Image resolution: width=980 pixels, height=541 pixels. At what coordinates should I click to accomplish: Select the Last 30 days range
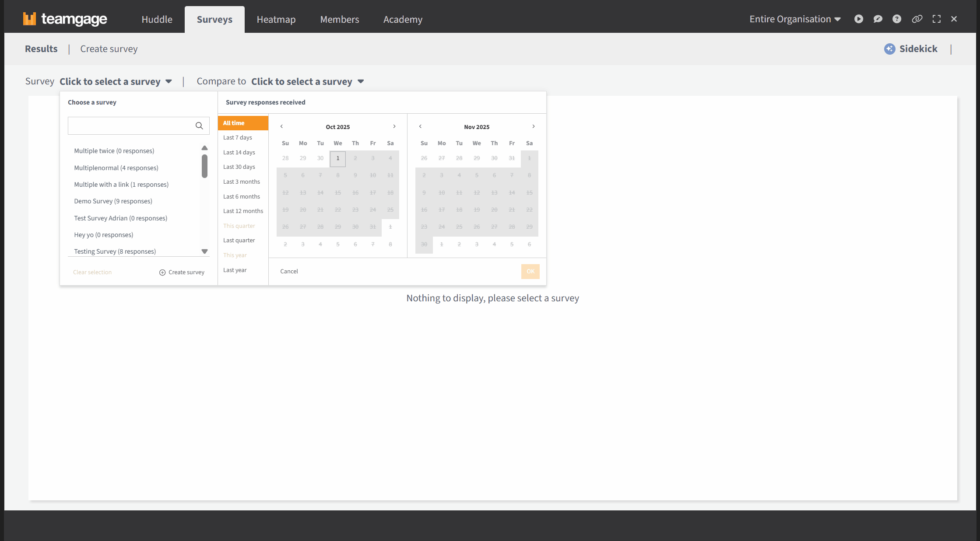click(239, 167)
